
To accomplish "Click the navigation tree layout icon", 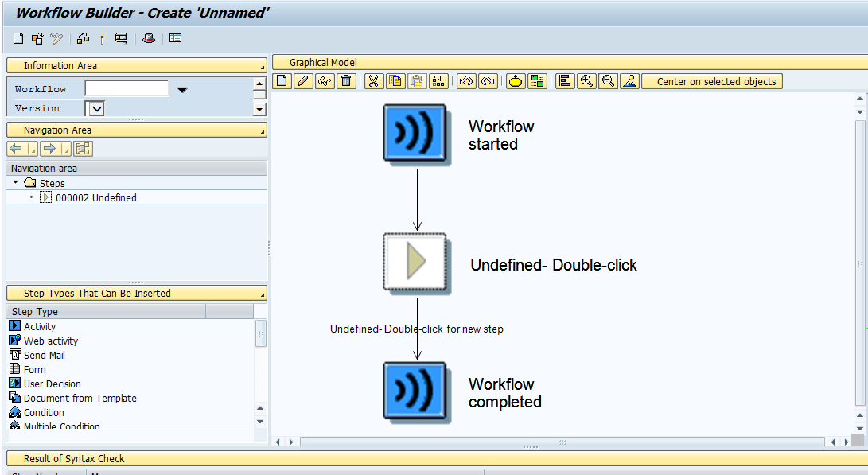I will [83, 148].
